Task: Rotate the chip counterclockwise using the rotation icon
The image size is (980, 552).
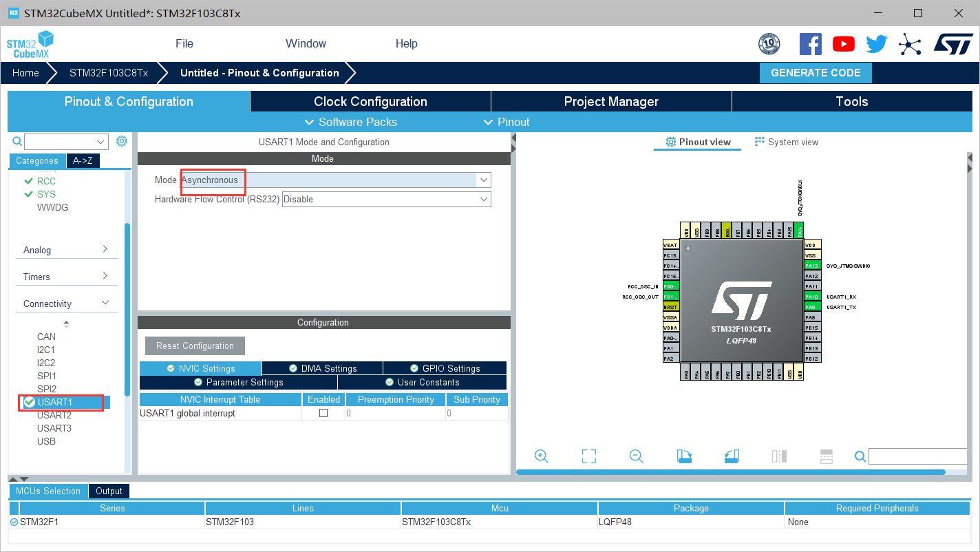Action: pos(732,456)
